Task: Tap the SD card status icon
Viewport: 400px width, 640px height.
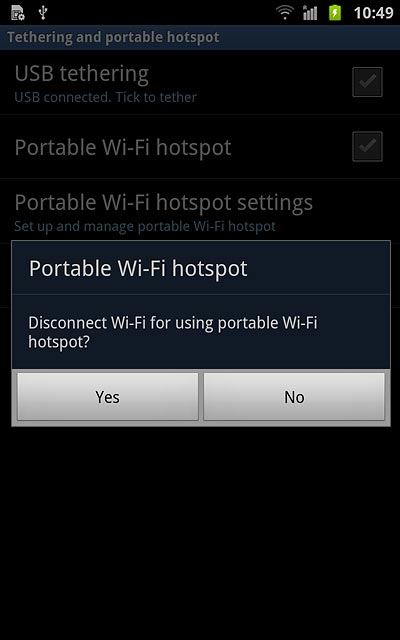Action: tap(18, 13)
